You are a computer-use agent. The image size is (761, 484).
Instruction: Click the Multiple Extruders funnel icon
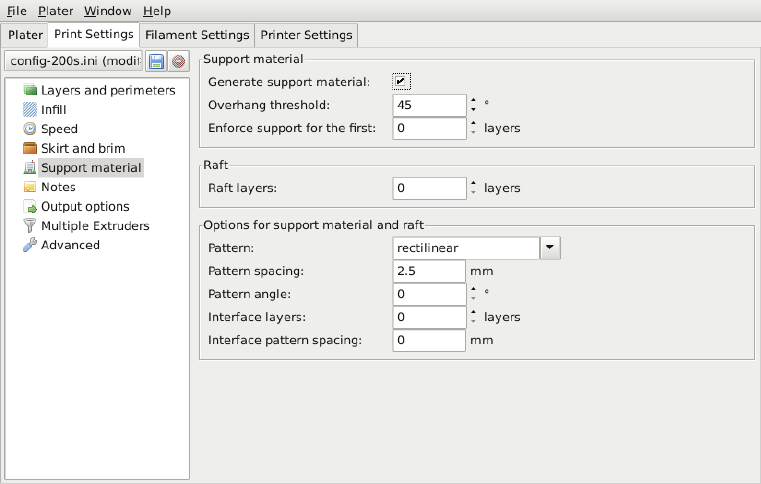(x=30, y=226)
